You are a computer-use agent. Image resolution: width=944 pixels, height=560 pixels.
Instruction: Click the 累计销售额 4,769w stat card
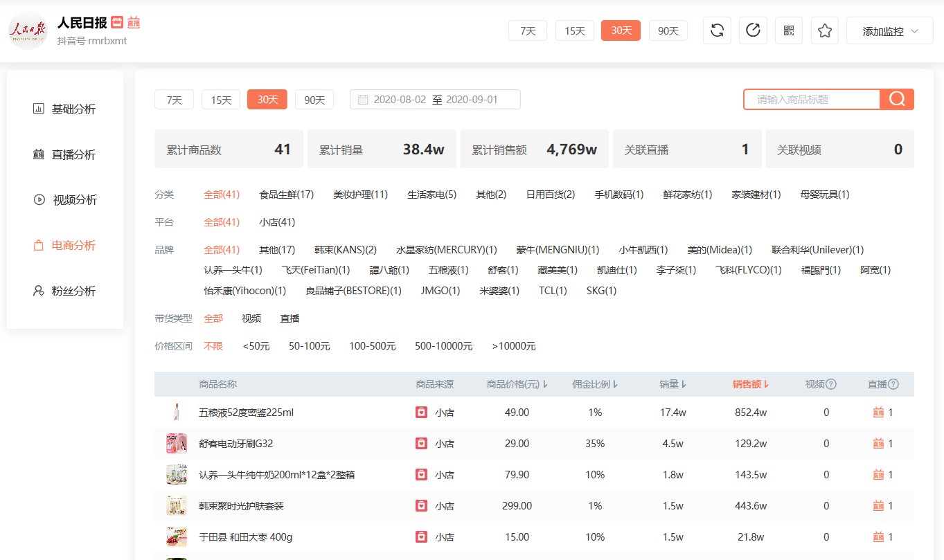[534, 149]
